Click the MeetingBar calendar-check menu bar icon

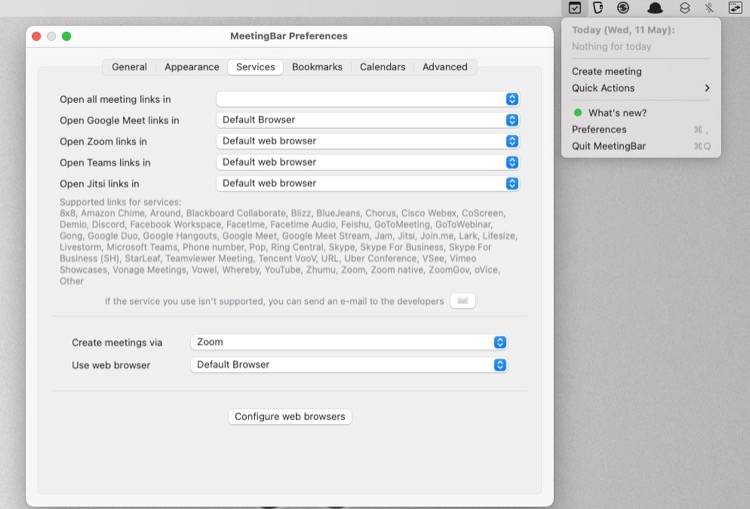pyautogui.click(x=574, y=8)
